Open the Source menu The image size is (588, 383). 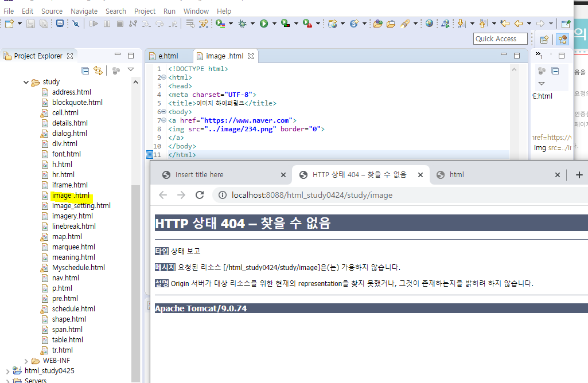point(52,11)
